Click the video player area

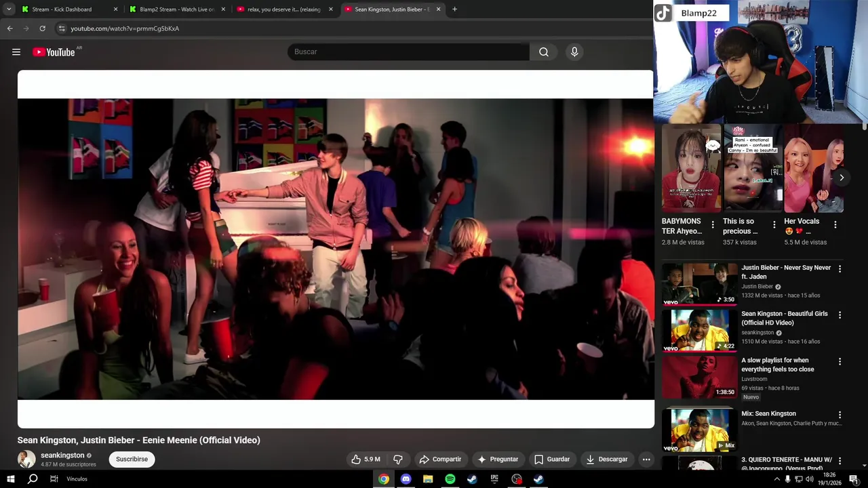pos(336,249)
